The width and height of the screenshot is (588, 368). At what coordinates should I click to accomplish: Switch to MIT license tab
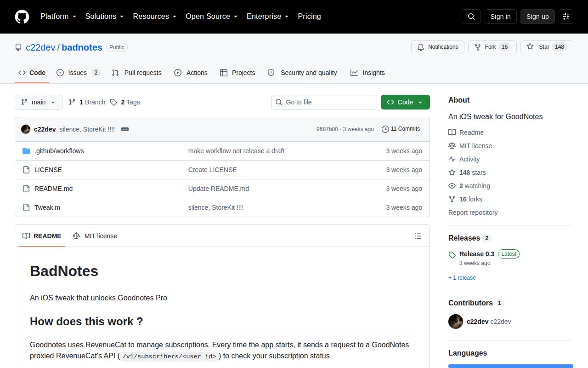click(95, 236)
